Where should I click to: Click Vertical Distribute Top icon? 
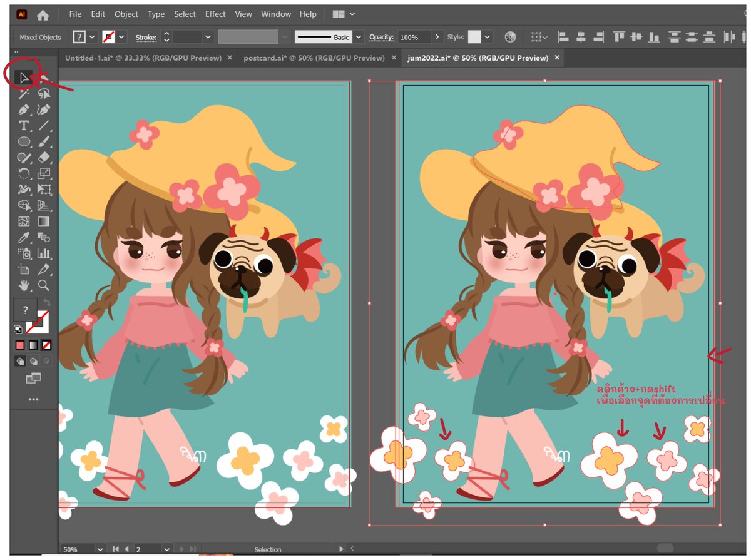tap(675, 38)
